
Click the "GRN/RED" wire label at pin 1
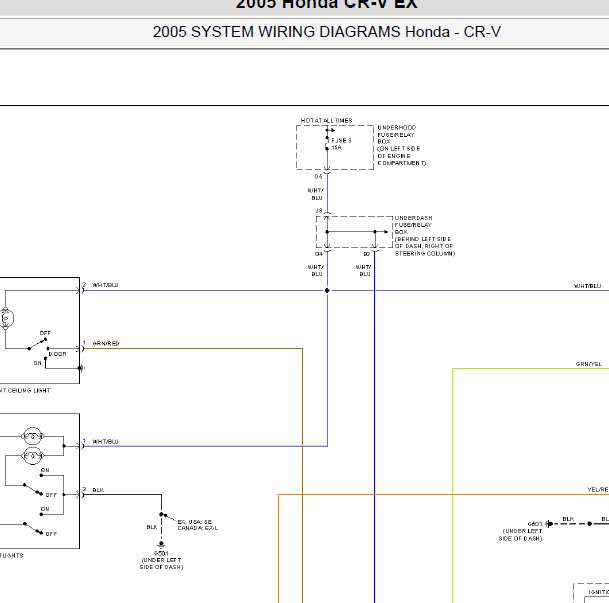click(106, 344)
